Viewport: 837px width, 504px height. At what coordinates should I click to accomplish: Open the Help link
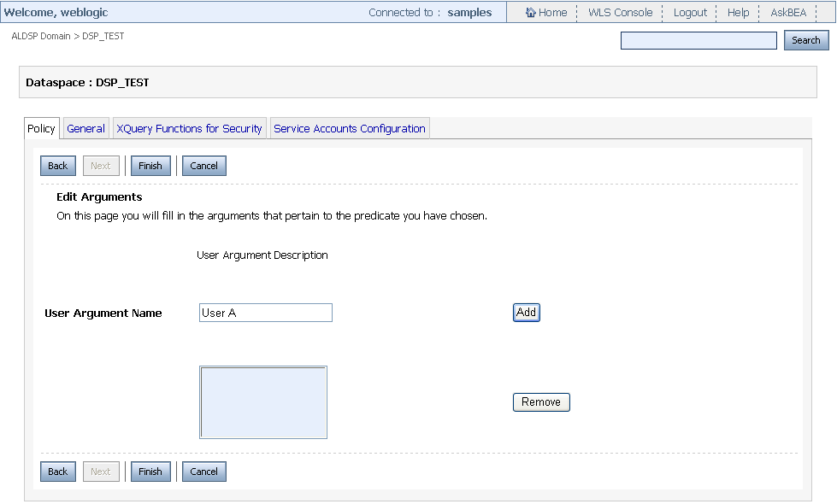tap(738, 12)
